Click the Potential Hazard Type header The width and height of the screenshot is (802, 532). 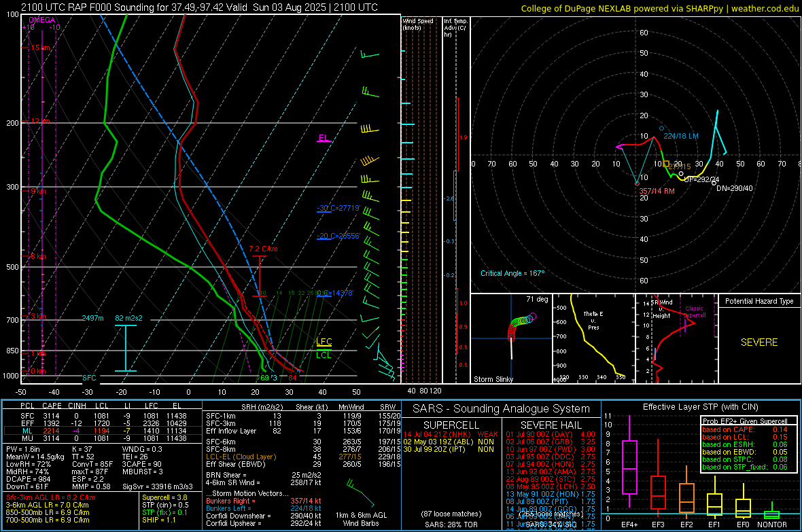tap(759, 301)
